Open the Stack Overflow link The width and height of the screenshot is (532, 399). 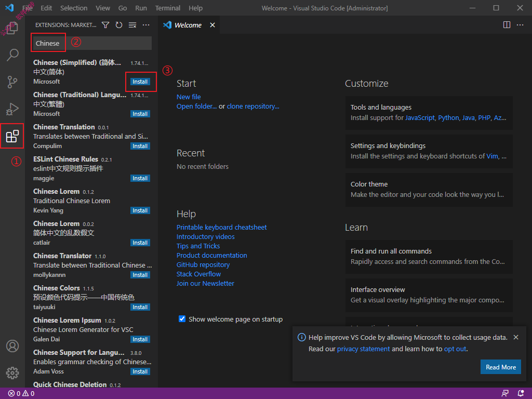pyautogui.click(x=199, y=274)
